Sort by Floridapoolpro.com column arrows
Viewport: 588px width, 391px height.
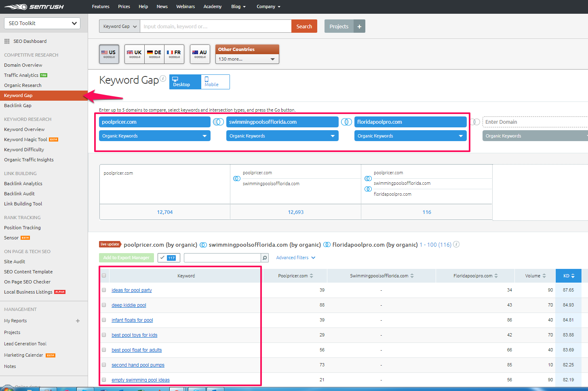(x=496, y=276)
